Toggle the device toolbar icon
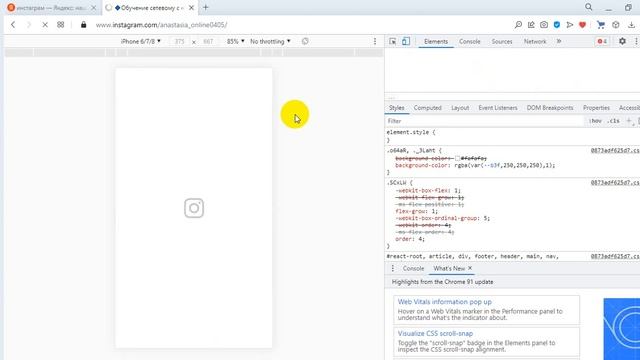 (406, 42)
